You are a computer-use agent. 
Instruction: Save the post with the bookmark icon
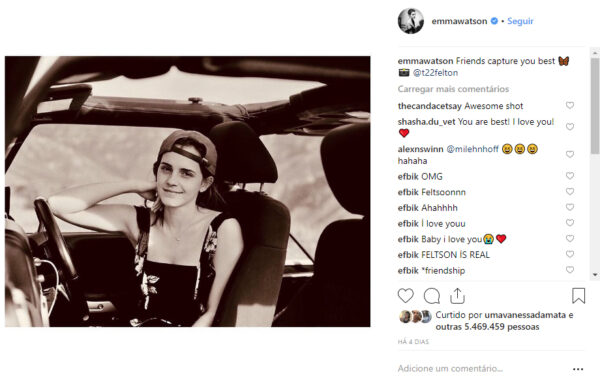(x=579, y=296)
